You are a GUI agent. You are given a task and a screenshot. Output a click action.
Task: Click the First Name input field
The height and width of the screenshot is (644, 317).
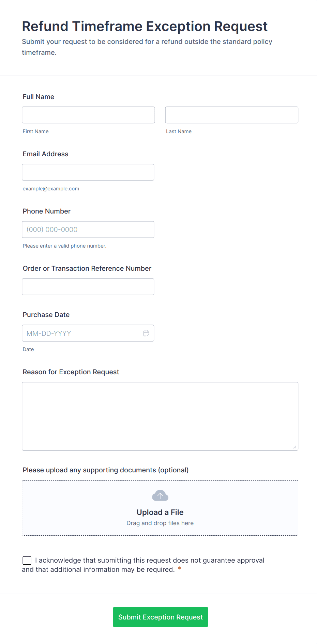pos(88,115)
